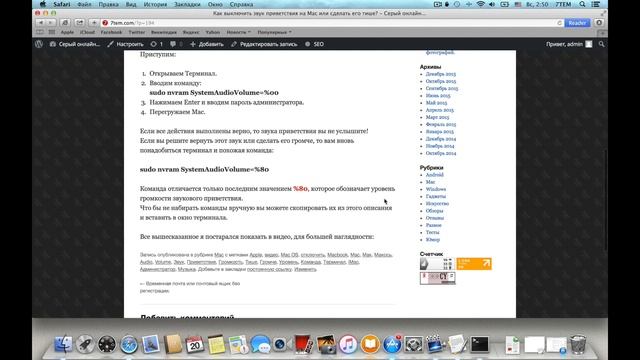Click the Yahoo bookmark in favorites bar
Screen dimensions: 640x360
[212, 32]
